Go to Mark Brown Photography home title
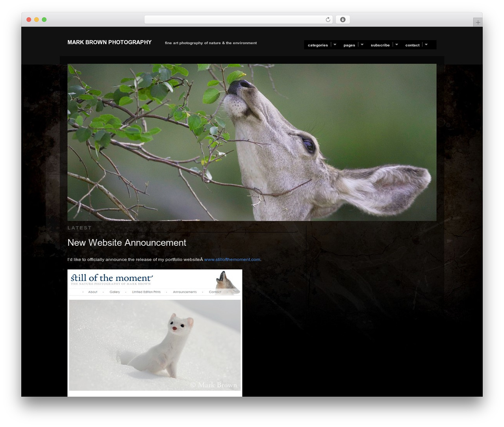This screenshot has width=504, height=427. [109, 42]
